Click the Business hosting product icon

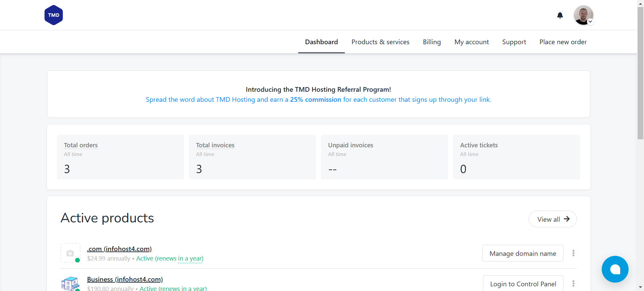(70, 284)
